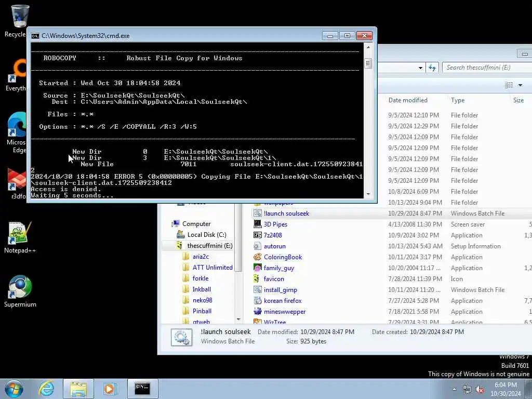Open the Explorer address bar history dropdown

(420, 68)
